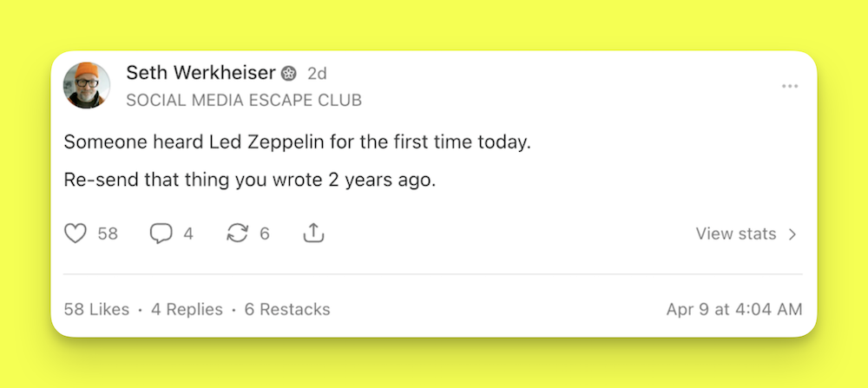
Task: Click the reply count number 4
Action: [x=188, y=233]
